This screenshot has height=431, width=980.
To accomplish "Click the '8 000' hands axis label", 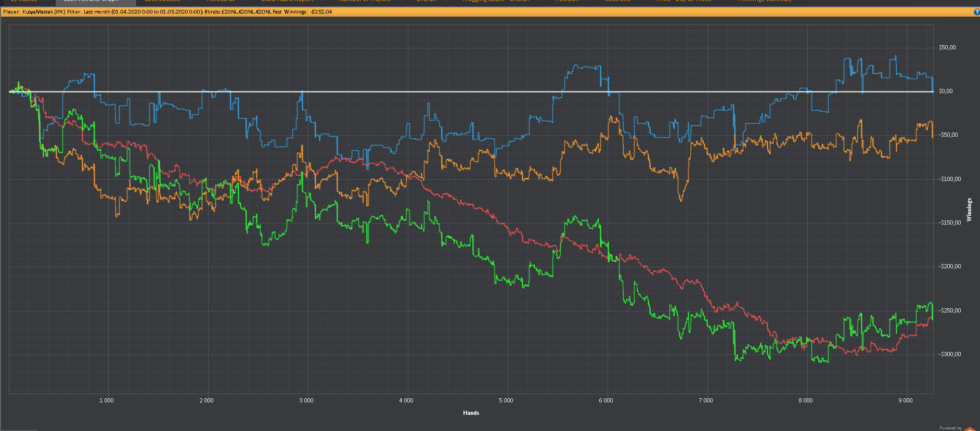I will pyautogui.click(x=805, y=400).
